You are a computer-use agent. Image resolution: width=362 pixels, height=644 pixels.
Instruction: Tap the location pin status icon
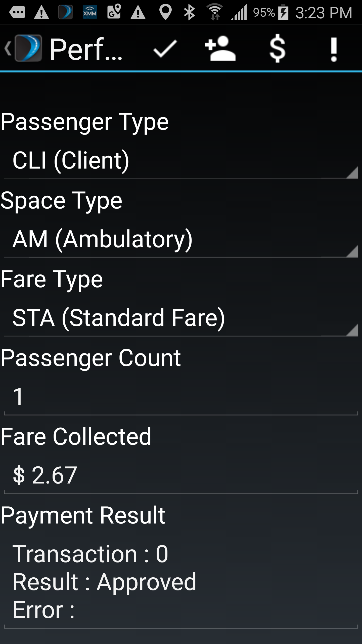point(165,11)
